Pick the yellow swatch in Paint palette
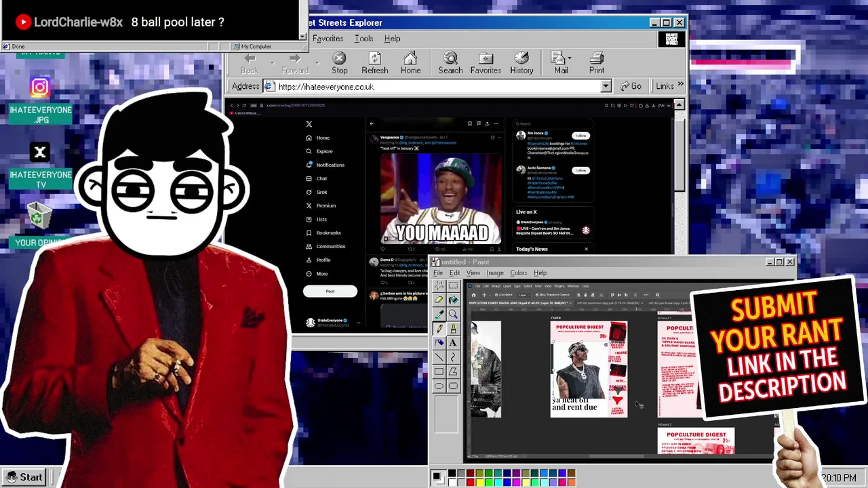 coord(479,482)
